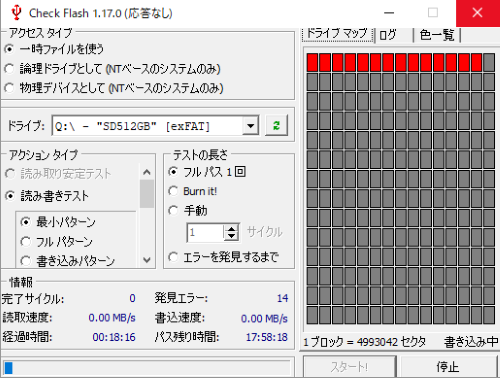Click the first red block in drive map

(312, 62)
